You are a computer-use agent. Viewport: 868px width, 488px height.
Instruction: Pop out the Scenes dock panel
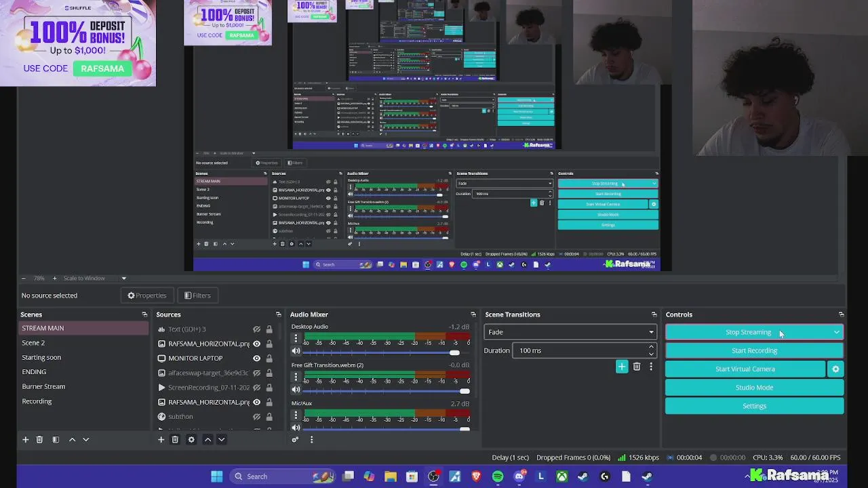(x=144, y=314)
